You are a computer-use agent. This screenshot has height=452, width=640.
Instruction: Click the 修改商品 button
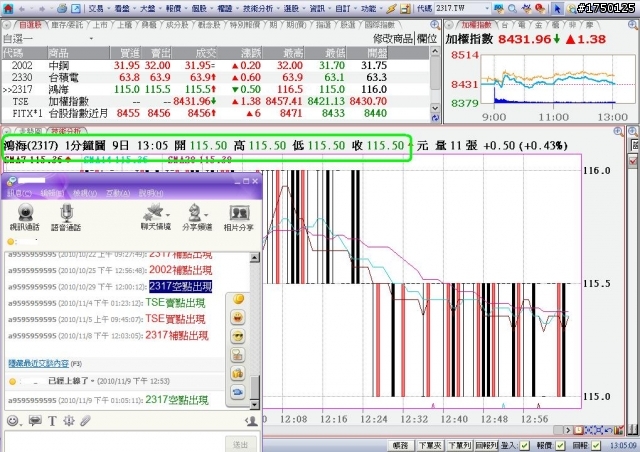pos(393,39)
